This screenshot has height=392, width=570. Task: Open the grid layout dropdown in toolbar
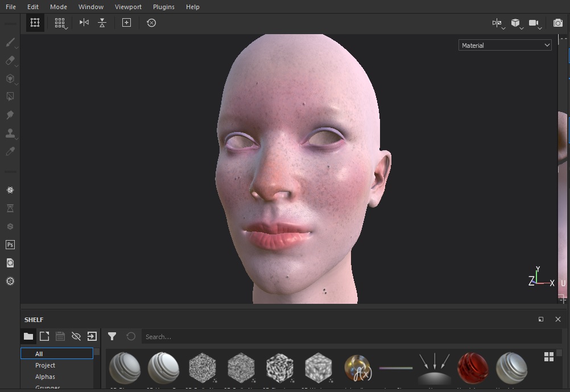tap(60, 23)
